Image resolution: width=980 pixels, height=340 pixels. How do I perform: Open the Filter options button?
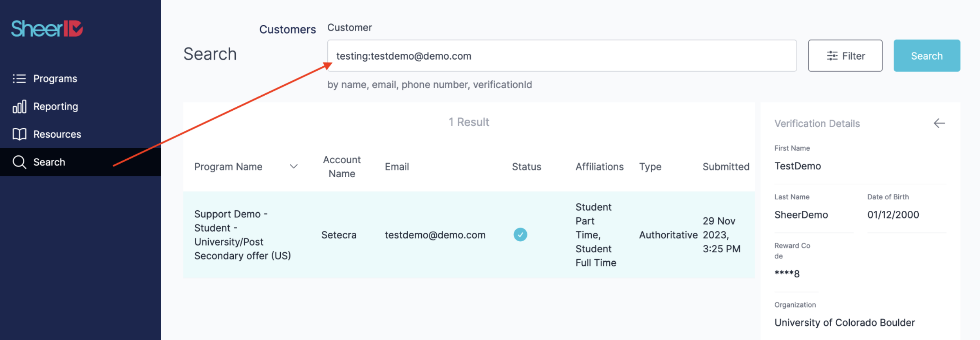pyautogui.click(x=845, y=56)
